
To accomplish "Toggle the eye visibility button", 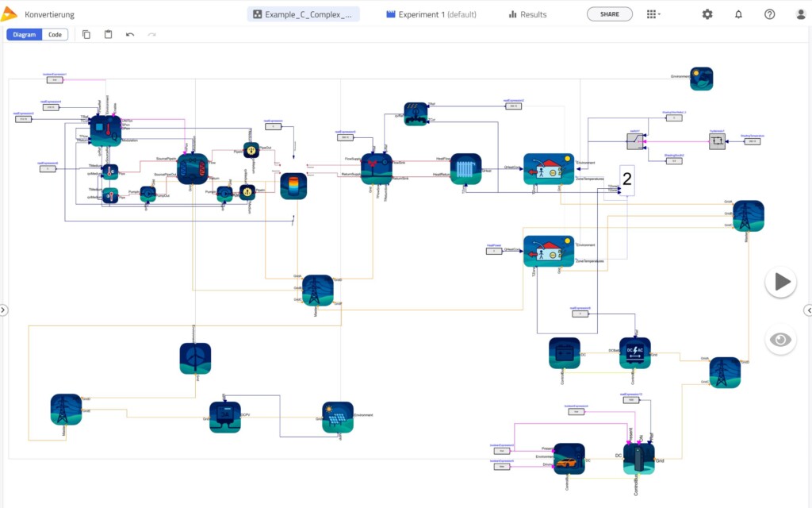I will 780,340.
